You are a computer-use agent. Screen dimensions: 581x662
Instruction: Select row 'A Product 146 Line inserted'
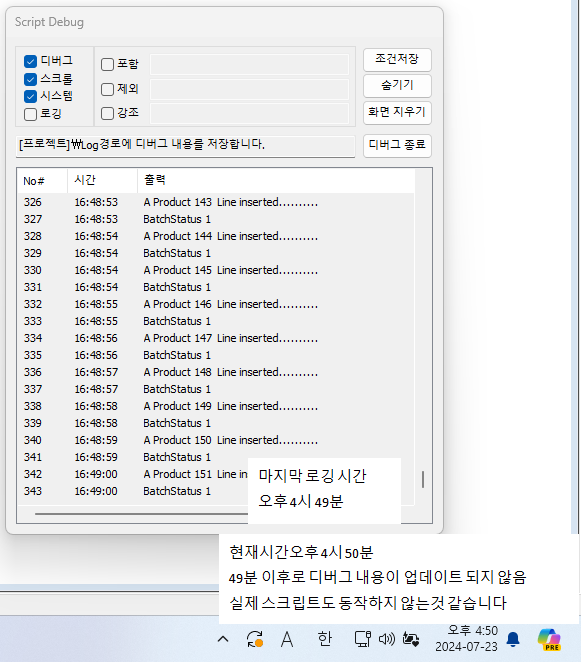[216, 304]
